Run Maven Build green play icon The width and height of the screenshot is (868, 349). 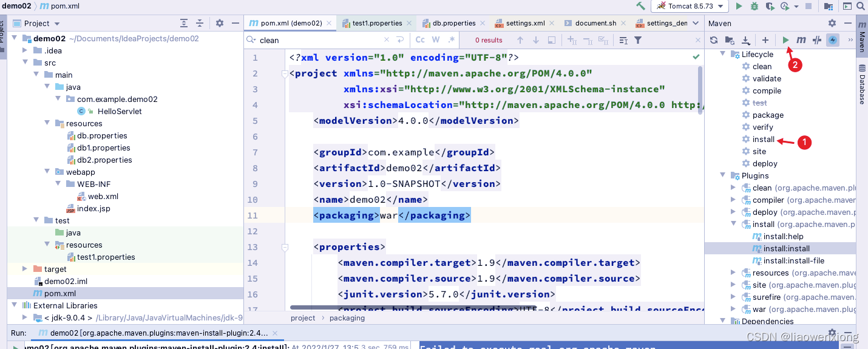[785, 40]
